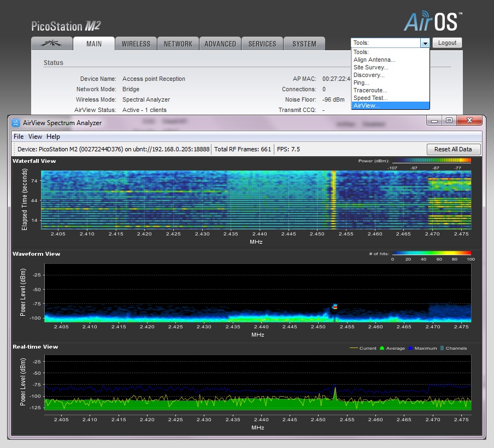Click the 'Bridge' network mode value
Viewport: 494px width, 448px height.
tap(131, 89)
